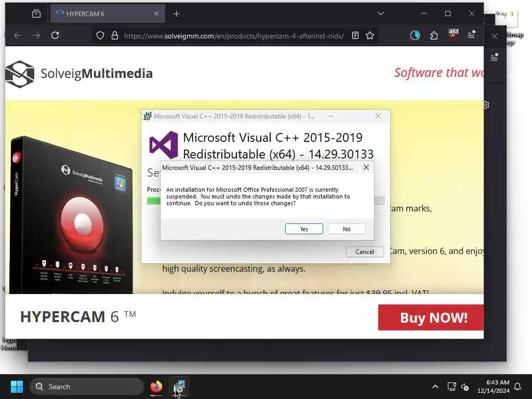Screen dimensions: 532x399
Task: Open a new tab with plus button
Action: click(x=177, y=14)
